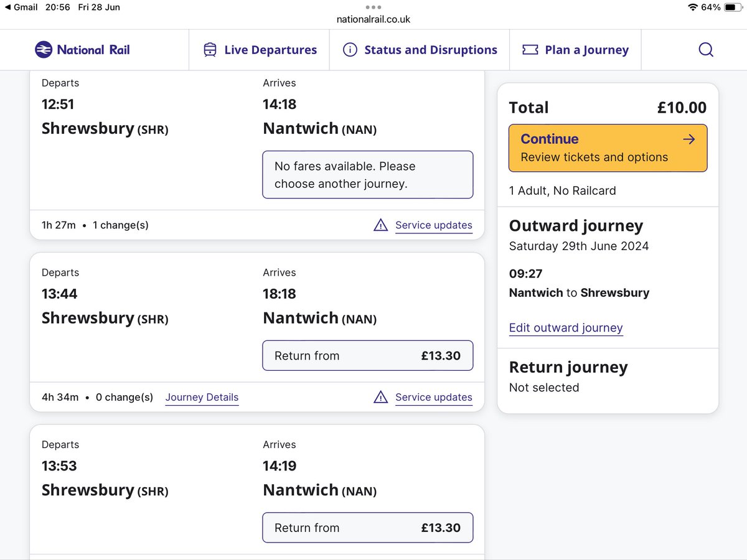Screen dimensions: 747x560
Task: Tap the Gmail back arrow in the status bar
Action: click(8, 7)
